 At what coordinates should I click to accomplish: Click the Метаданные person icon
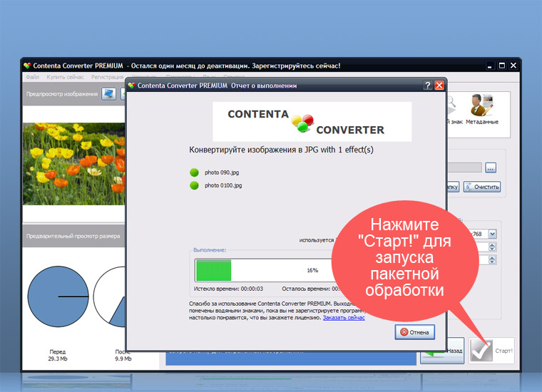pyautogui.click(x=481, y=105)
